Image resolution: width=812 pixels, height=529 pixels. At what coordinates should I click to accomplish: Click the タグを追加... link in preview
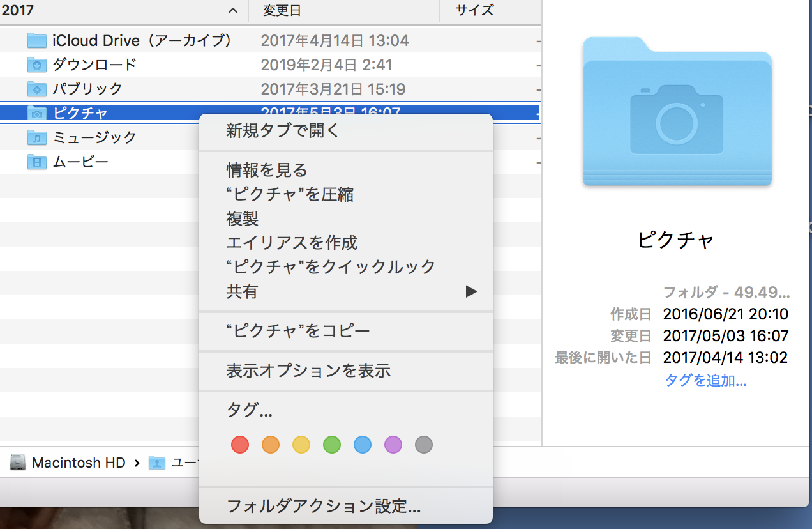coord(705,381)
